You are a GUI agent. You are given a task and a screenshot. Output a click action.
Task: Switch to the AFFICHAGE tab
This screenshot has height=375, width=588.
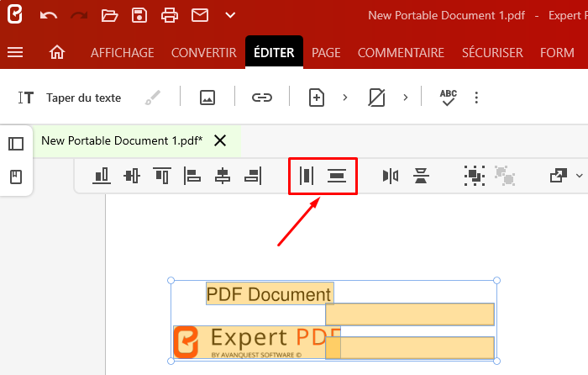click(123, 53)
